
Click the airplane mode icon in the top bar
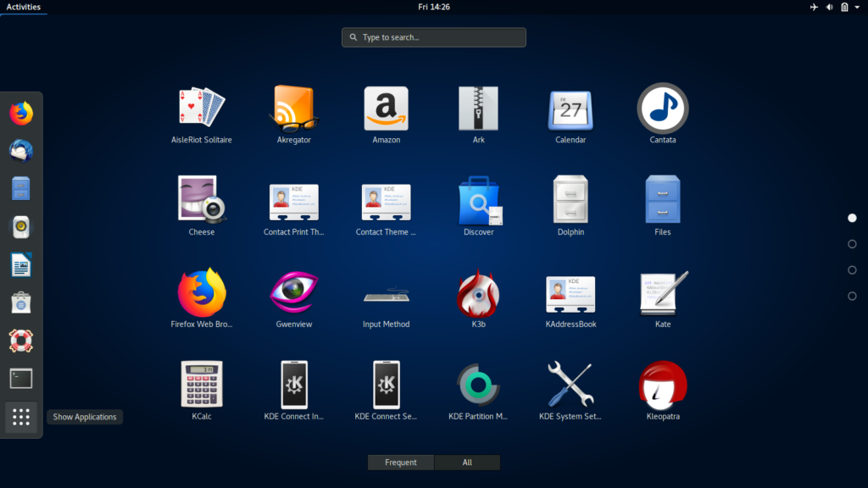coord(814,7)
